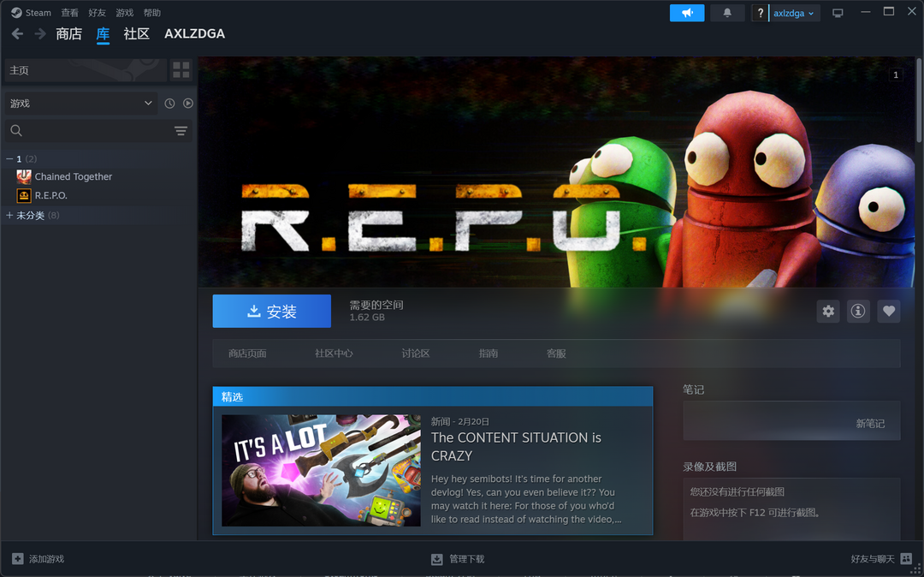Select Chained Together in game list
Viewport: 924px width, 577px height.
click(73, 177)
